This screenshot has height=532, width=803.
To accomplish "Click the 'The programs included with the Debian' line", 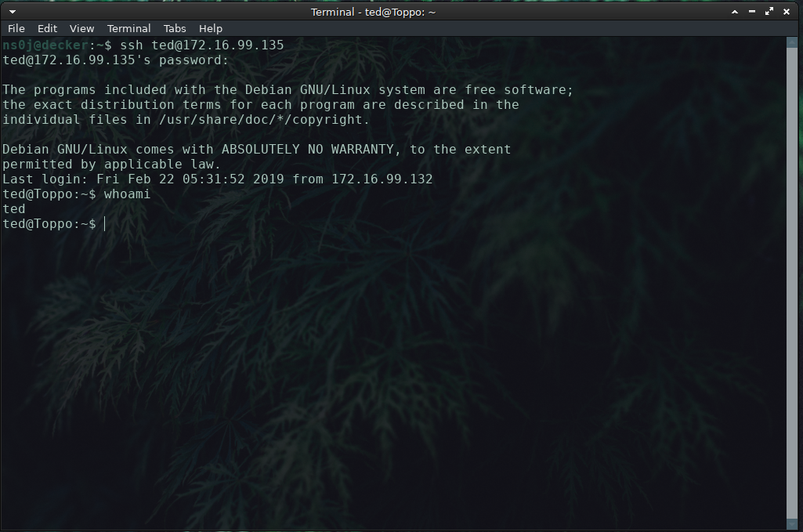I will pos(288,90).
